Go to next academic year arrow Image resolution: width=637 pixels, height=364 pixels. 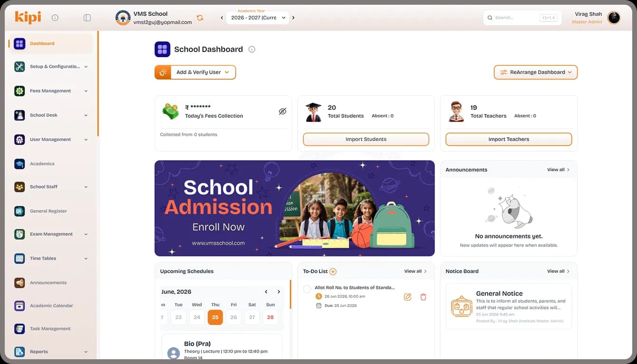(x=293, y=18)
